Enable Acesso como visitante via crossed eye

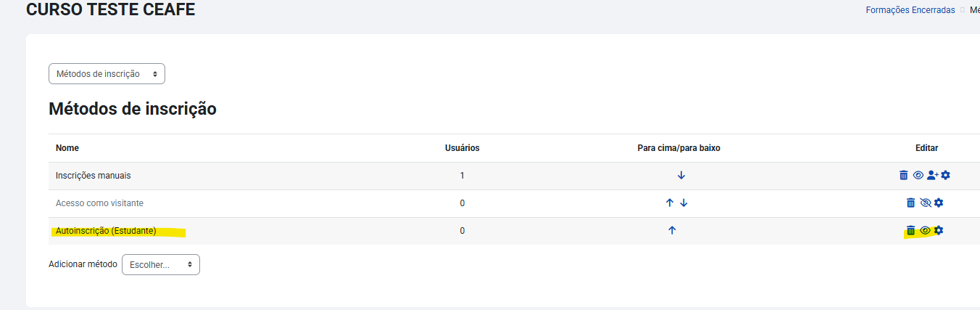[925, 203]
